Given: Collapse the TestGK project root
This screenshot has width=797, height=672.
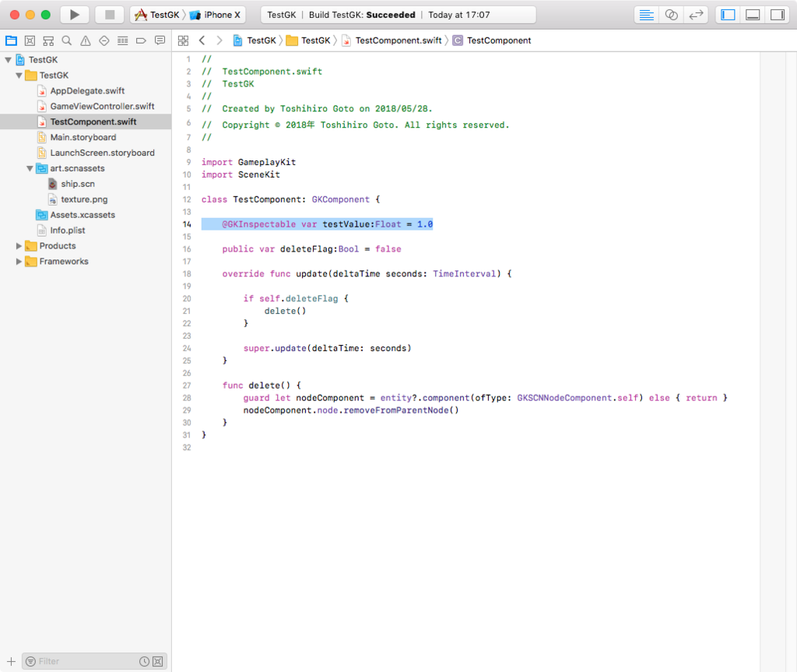Looking at the screenshot, I should [8, 60].
